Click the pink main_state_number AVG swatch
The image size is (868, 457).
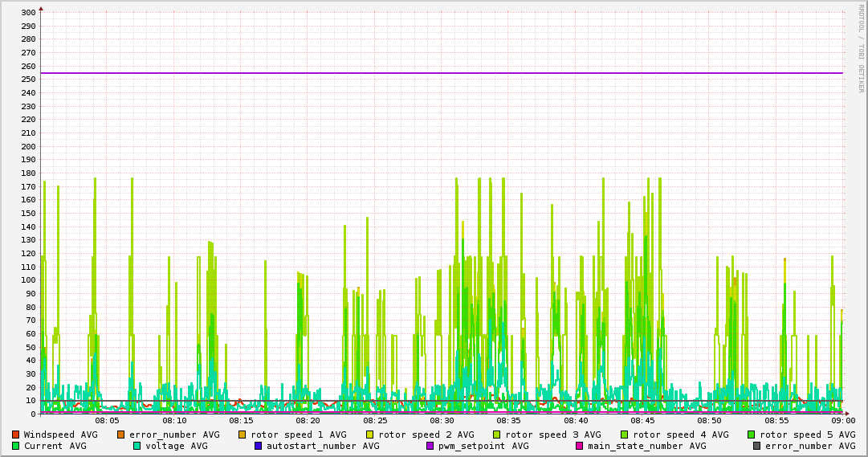pyautogui.click(x=579, y=446)
